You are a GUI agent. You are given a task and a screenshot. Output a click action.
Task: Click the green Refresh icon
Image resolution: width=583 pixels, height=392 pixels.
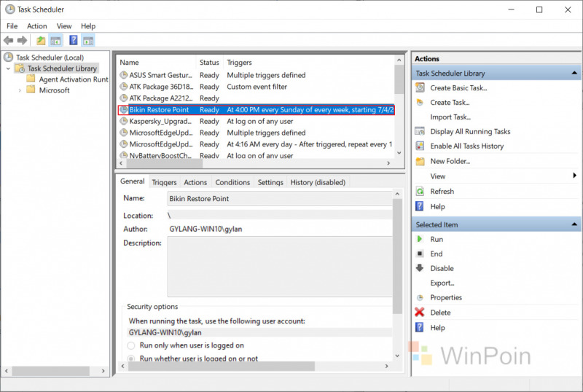(x=420, y=191)
